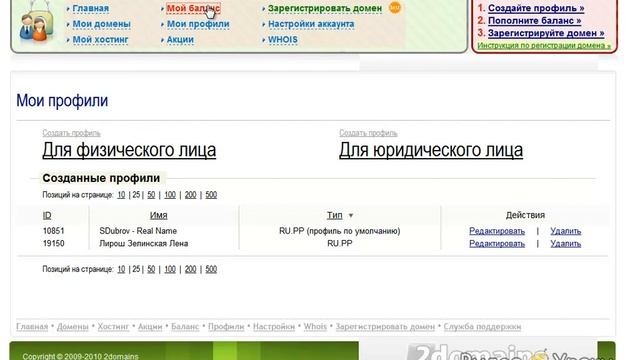
Task: Set top pagination to 10 per page
Action: coord(121,195)
